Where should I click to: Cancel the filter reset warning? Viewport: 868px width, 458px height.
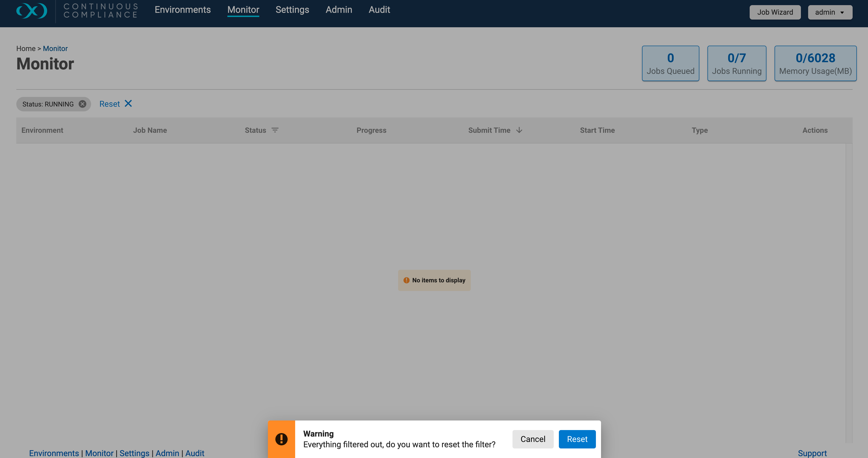(533, 439)
